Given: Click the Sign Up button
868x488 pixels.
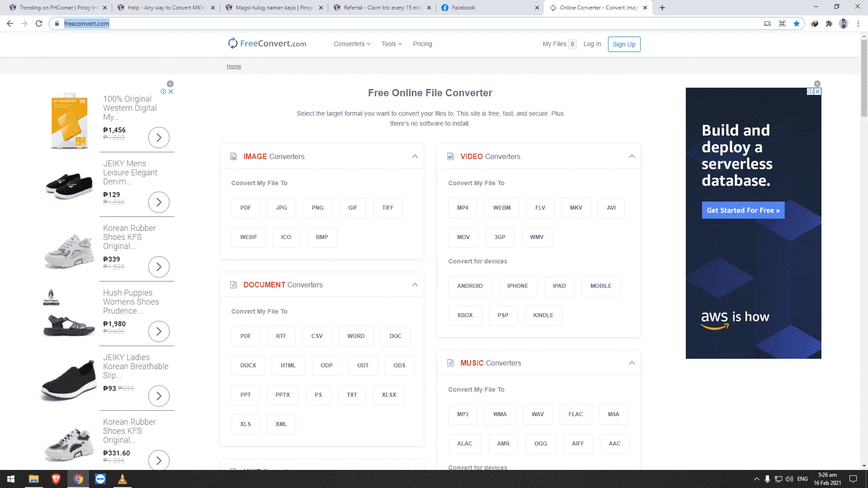Looking at the screenshot, I should tap(624, 44).
